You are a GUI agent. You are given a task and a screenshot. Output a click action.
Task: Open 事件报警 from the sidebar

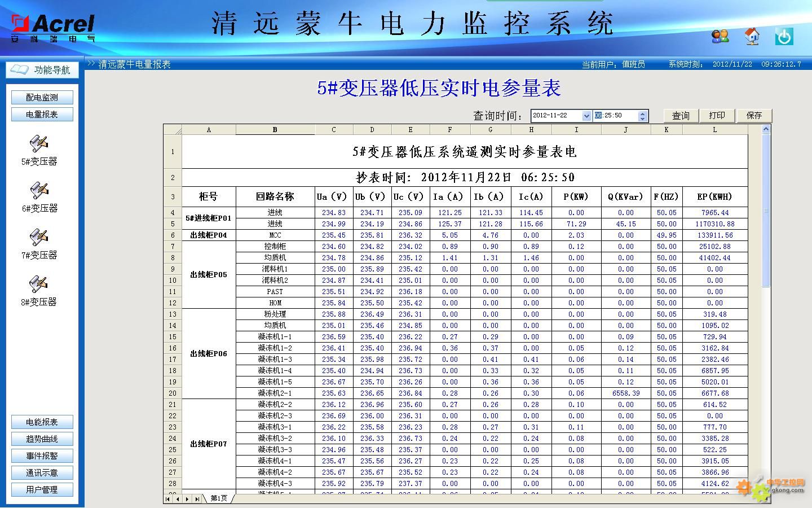pyautogui.click(x=42, y=456)
